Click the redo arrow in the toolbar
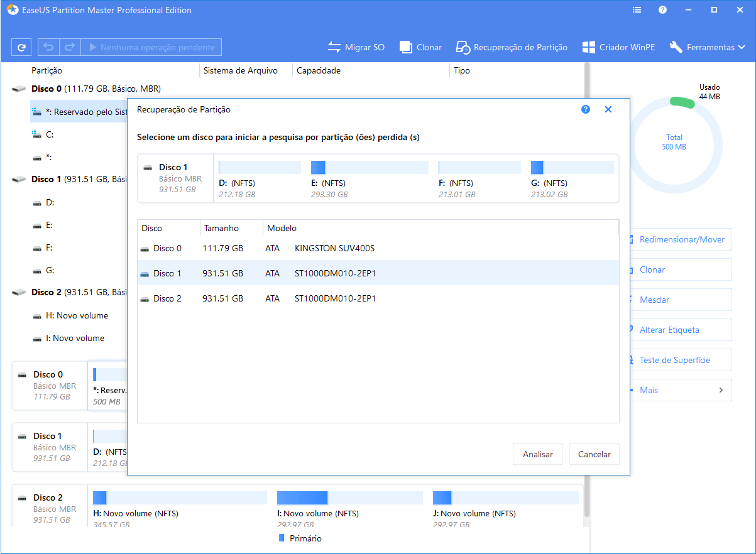 [70, 47]
